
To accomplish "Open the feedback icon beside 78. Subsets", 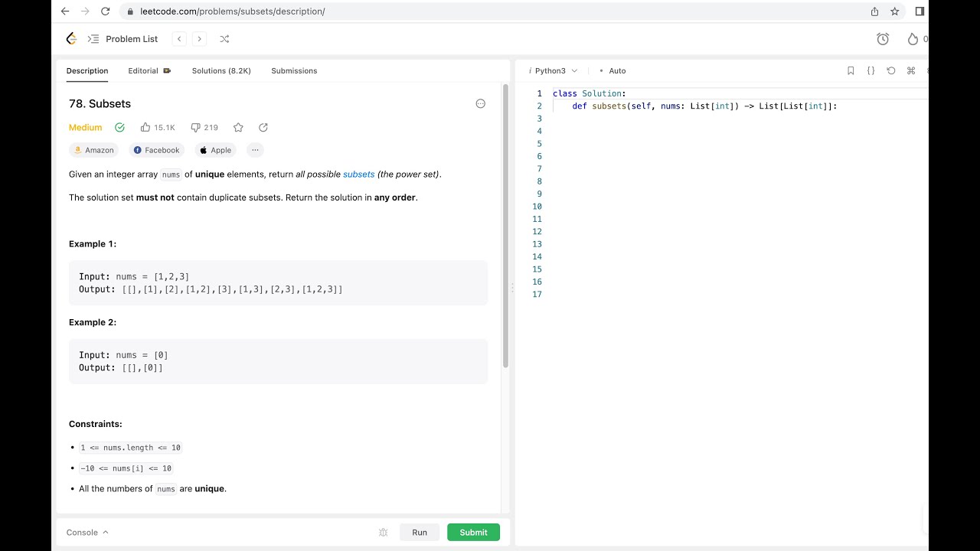I will click(x=481, y=103).
